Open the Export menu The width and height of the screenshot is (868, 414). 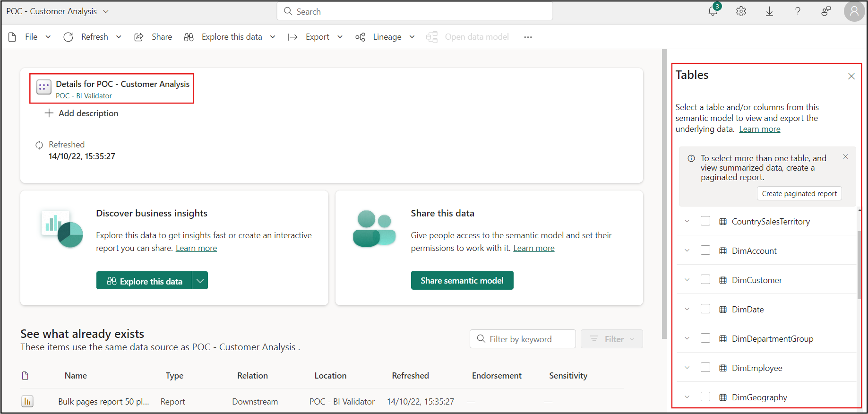click(x=317, y=37)
